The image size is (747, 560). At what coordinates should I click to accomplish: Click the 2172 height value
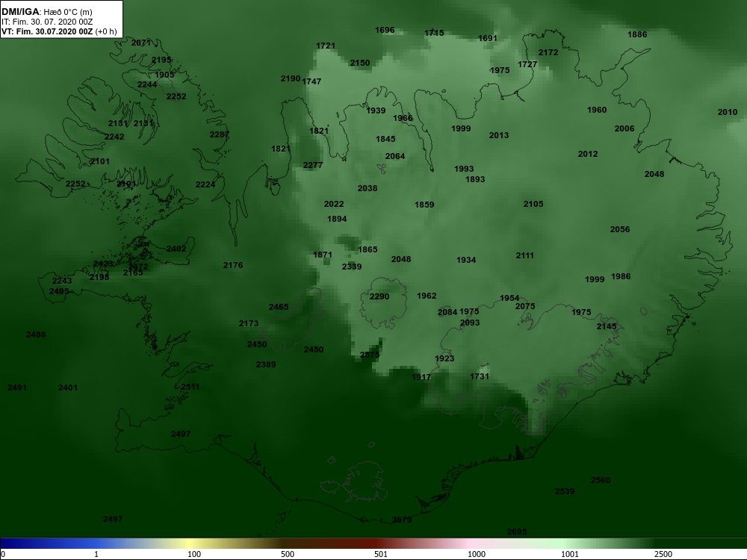click(548, 52)
